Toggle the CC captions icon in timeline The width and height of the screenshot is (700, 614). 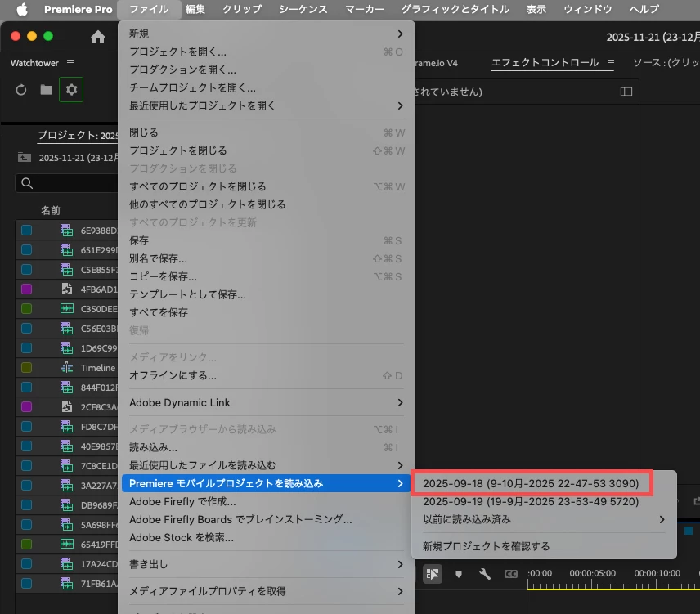511,574
